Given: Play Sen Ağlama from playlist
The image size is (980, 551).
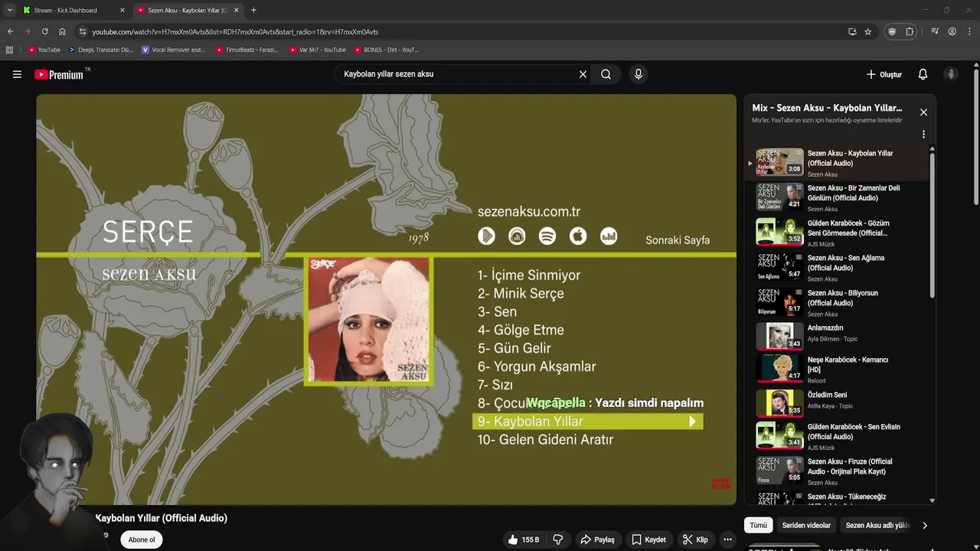Looking at the screenshot, I should pyautogui.click(x=838, y=268).
